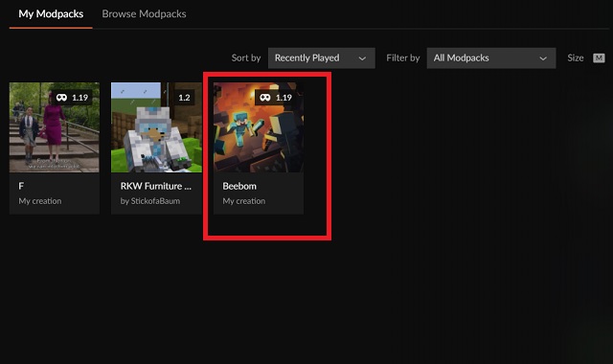Open the Beebom modpack thumbnail

click(x=259, y=127)
